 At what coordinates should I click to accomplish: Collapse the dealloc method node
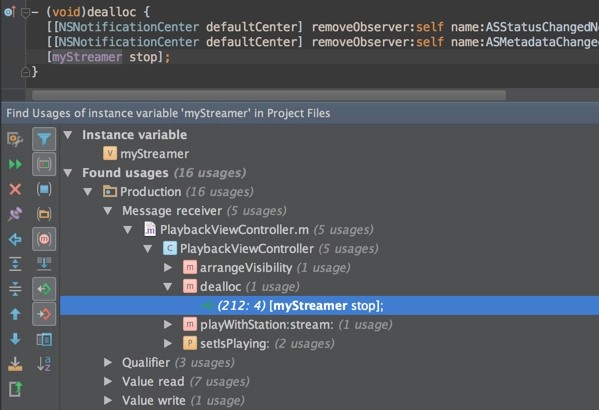167,287
